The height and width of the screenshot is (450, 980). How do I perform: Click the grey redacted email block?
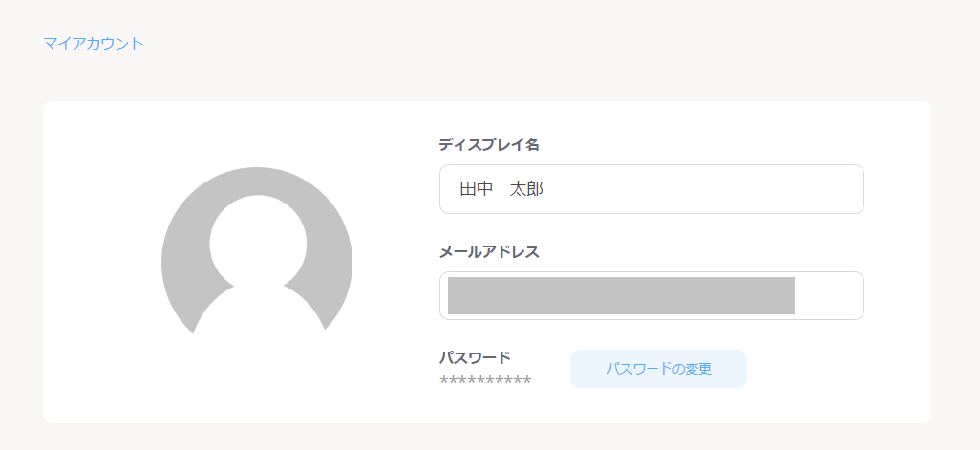pos(621,295)
